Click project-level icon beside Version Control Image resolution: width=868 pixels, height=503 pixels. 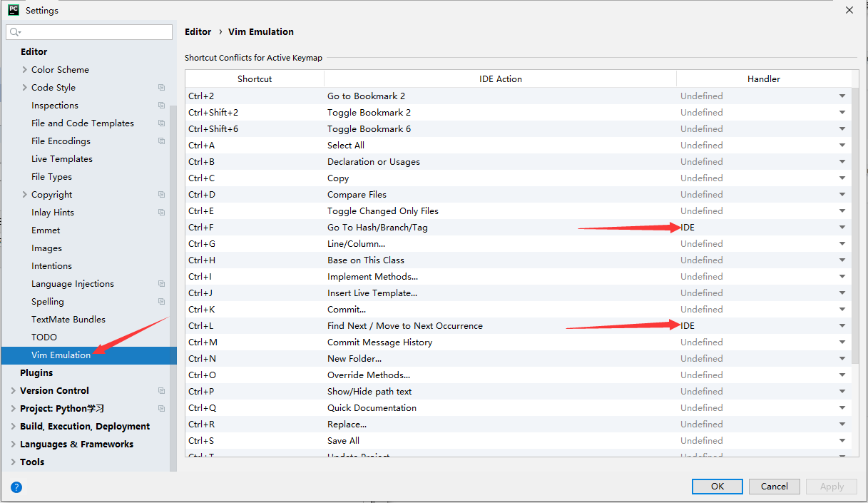pos(161,391)
